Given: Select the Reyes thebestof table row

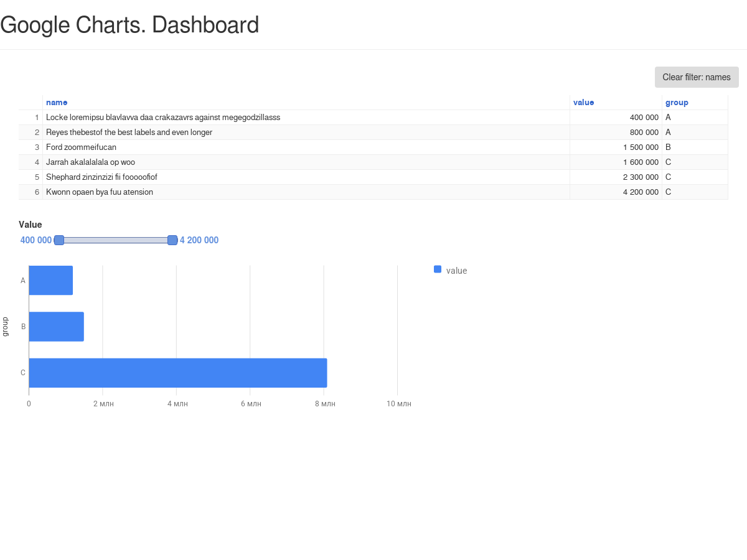Looking at the screenshot, I should pyautogui.click(x=129, y=133).
